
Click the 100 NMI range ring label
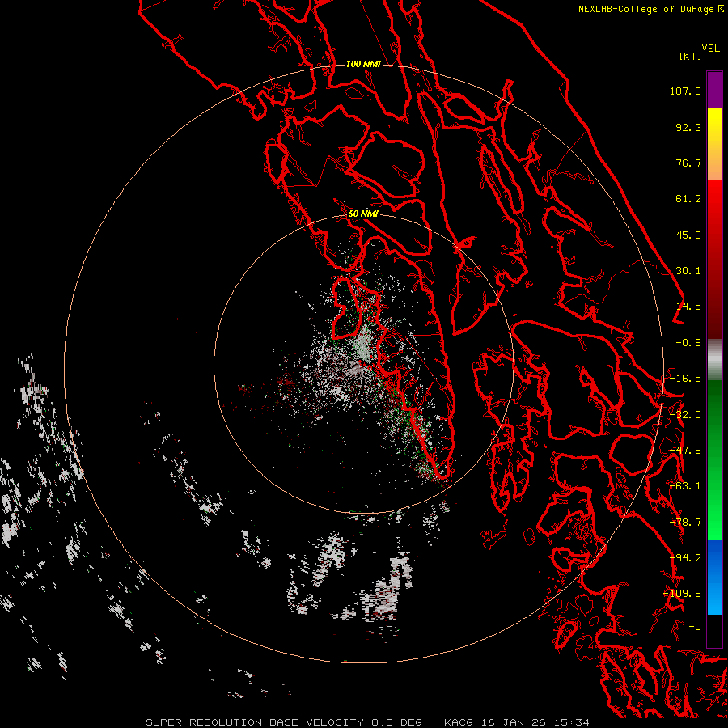click(363, 64)
